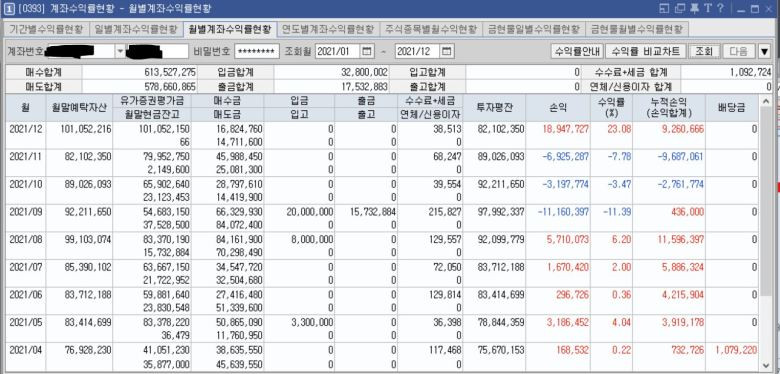Click the 조회 search button

[704, 51]
